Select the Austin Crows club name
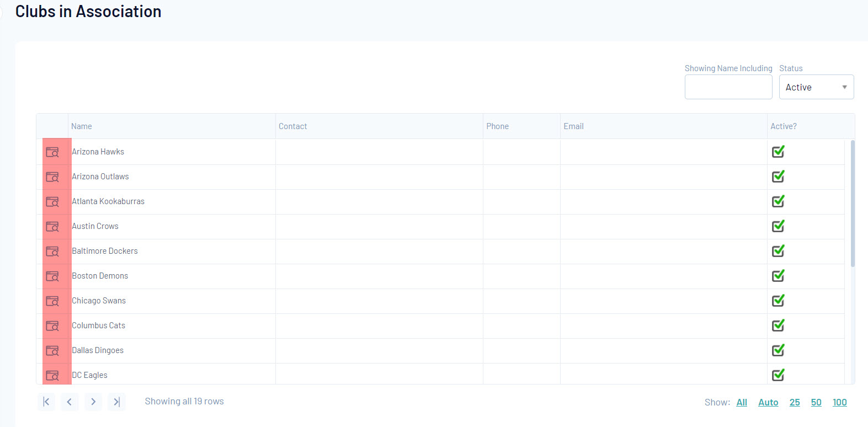The width and height of the screenshot is (868, 427). coord(95,226)
